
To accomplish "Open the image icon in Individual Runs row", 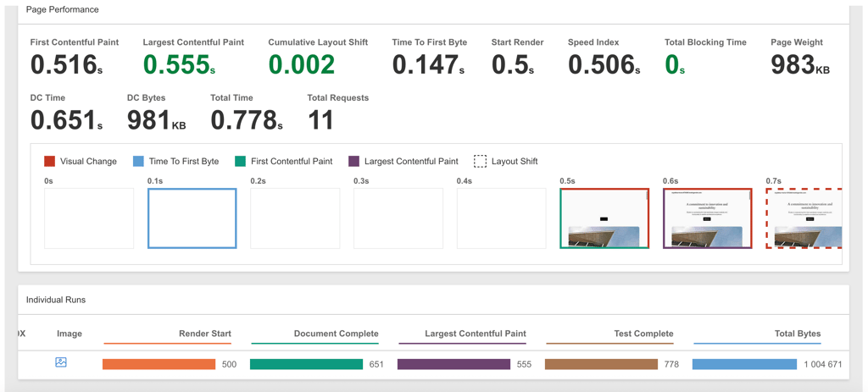I will click(x=61, y=362).
